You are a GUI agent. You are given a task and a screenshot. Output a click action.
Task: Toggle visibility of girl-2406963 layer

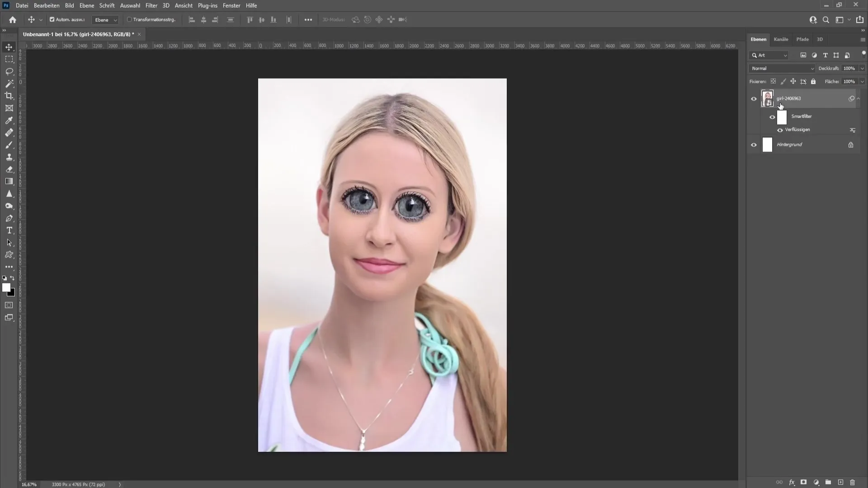pos(754,99)
